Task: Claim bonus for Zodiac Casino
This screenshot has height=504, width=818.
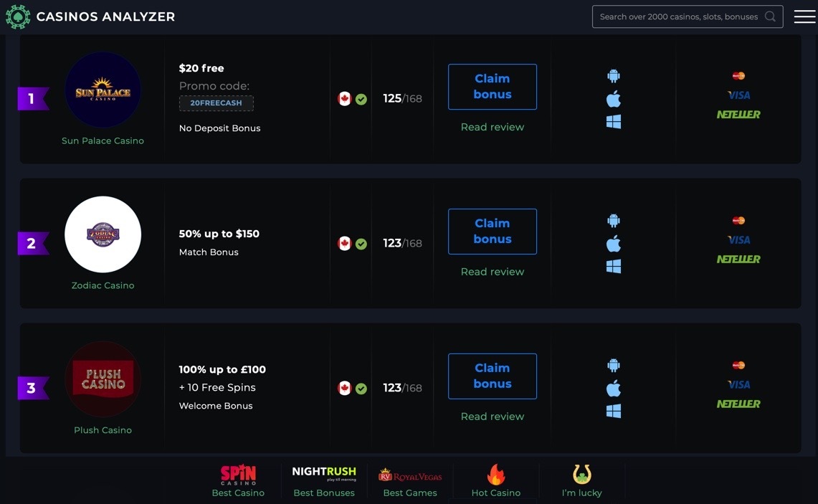Action: pyautogui.click(x=493, y=232)
